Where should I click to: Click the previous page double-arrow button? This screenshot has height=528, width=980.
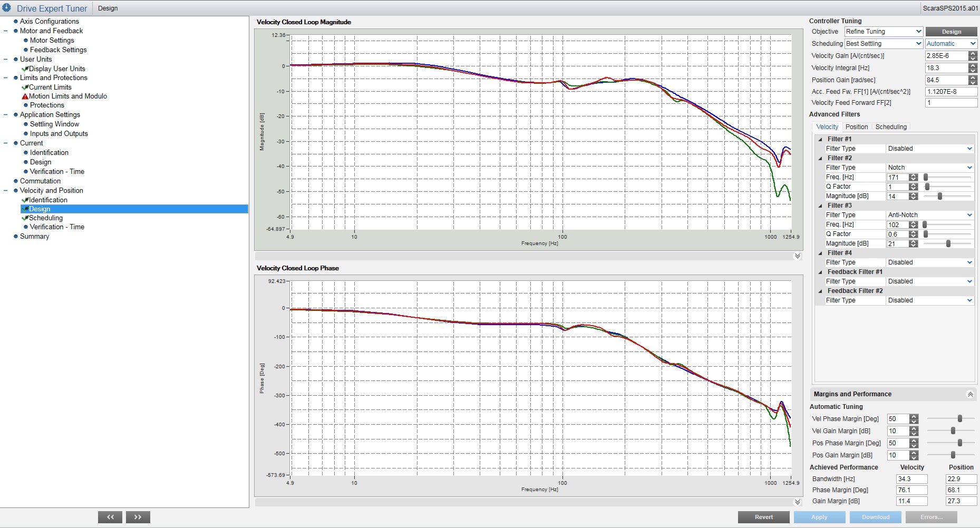coord(110,517)
